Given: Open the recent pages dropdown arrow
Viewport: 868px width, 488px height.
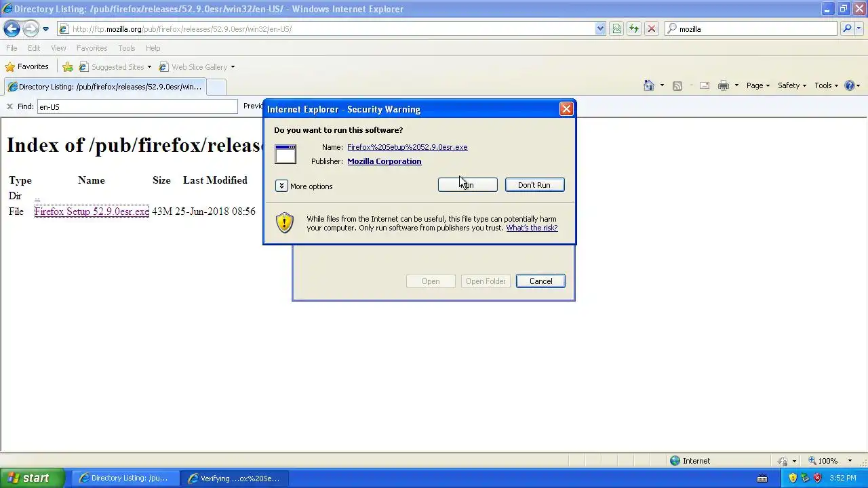Looking at the screenshot, I should (x=45, y=29).
